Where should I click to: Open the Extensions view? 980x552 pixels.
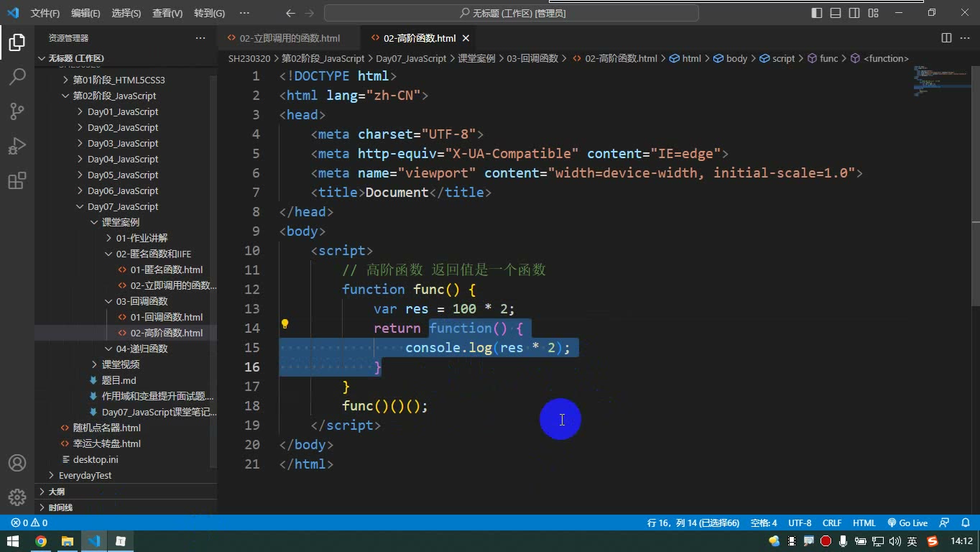(17, 180)
